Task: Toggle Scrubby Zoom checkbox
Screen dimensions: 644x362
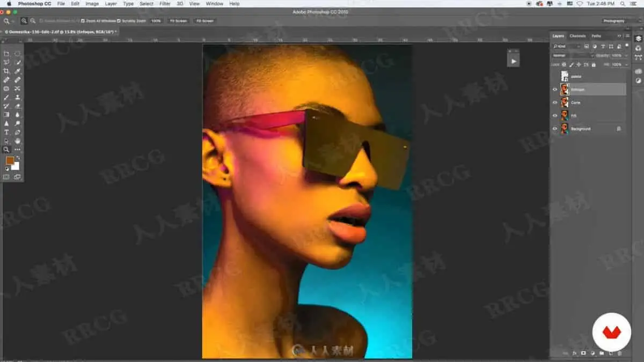Action: coord(119,20)
